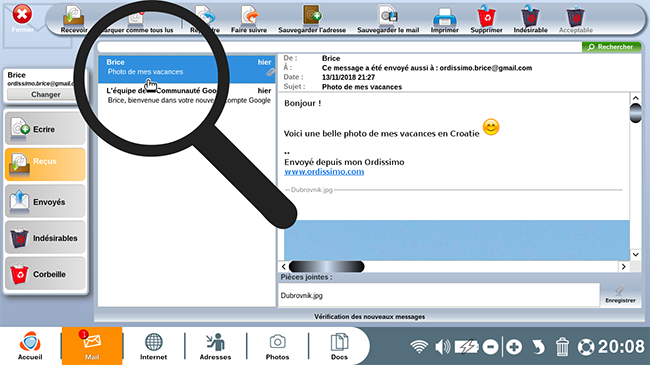Image resolution: width=650 pixels, height=365 pixels.
Task: Click the undo back arrow icon
Action: tap(538, 347)
